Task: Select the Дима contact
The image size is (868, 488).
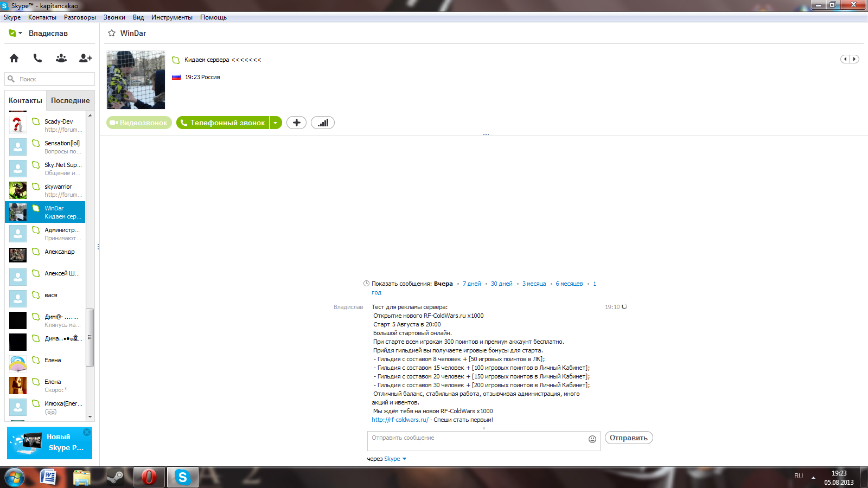Action: point(46,342)
